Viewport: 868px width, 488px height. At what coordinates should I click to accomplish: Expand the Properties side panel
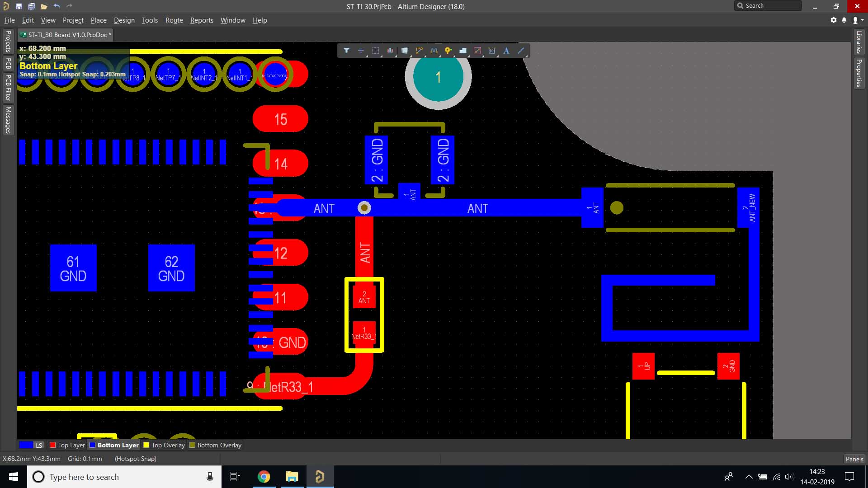pyautogui.click(x=859, y=73)
